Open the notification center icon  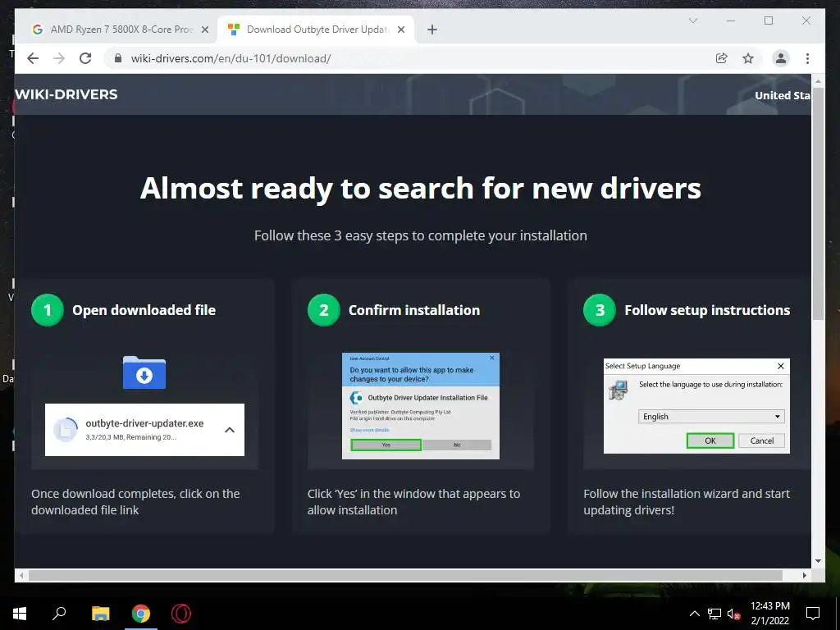(813, 614)
